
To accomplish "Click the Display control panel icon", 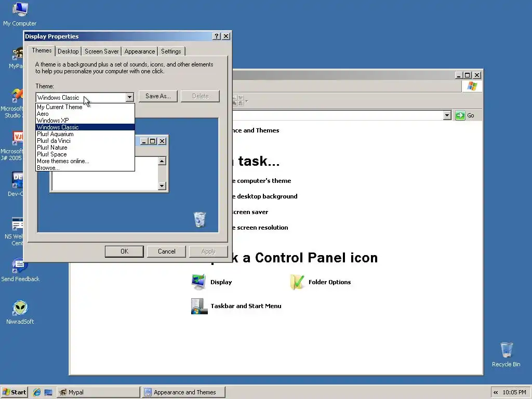I will [x=199, y=282].
